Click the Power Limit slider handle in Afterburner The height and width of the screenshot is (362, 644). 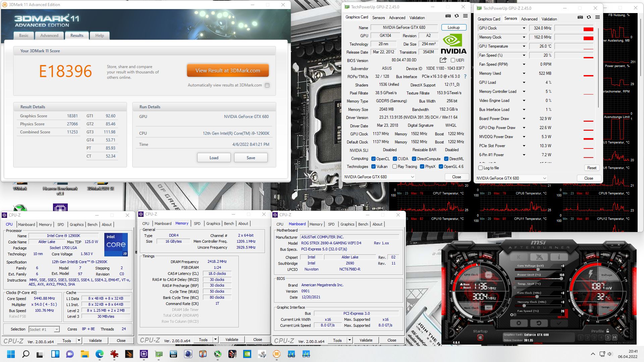561,279
